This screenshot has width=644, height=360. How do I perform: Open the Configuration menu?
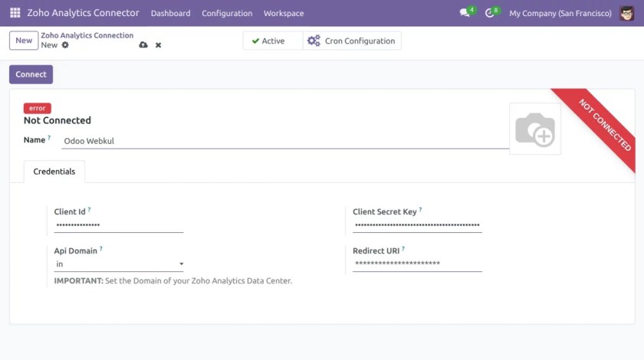click(x=227, y=13)
